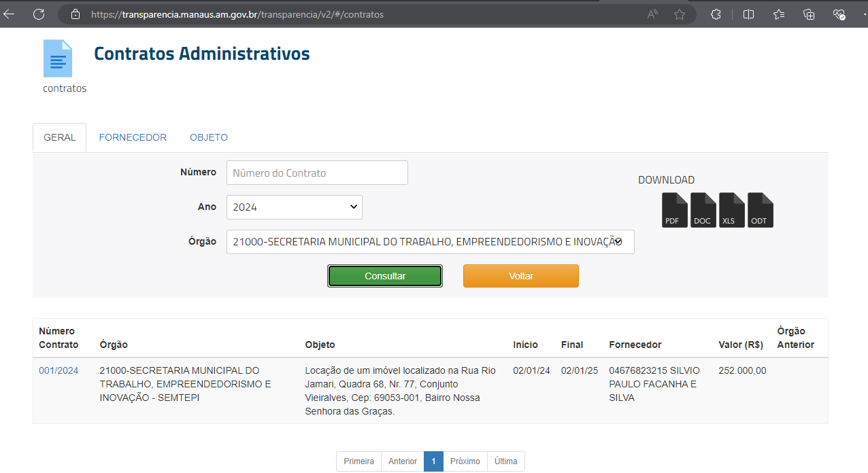This screenshot has width=868, height=473.
Task: Open the browser Extensions puzzle icon
Action: 716,14
